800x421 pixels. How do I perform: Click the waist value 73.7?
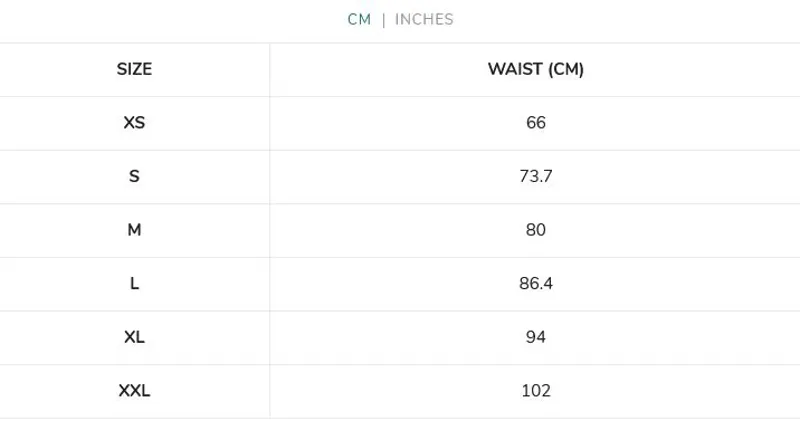pos(535,177)
